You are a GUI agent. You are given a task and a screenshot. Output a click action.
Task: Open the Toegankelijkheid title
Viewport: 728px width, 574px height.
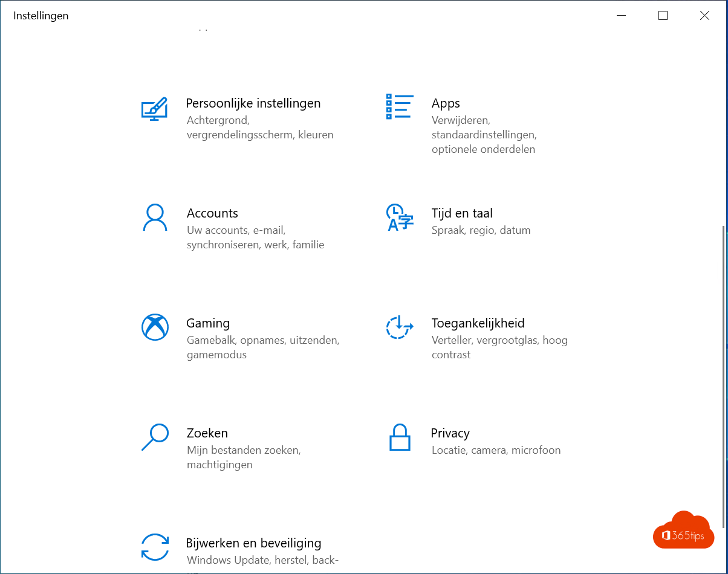point(478,323)
